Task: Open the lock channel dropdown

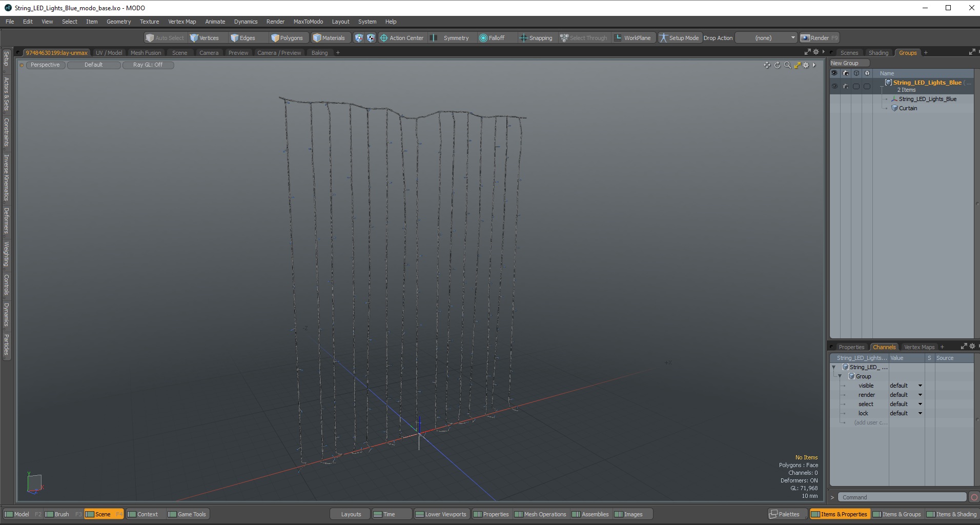Action: (x=906, y=413)
